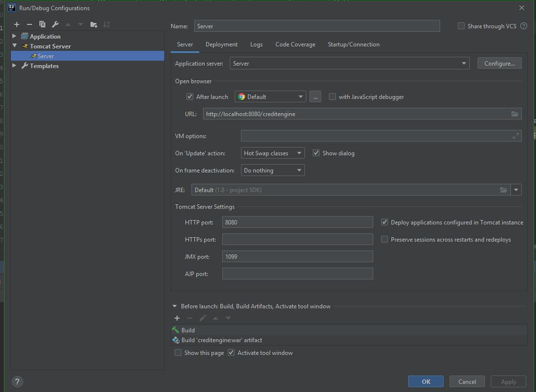The image size is (536, 392).
Task: Move configuration down in the list
Action: tap(81, 24)
